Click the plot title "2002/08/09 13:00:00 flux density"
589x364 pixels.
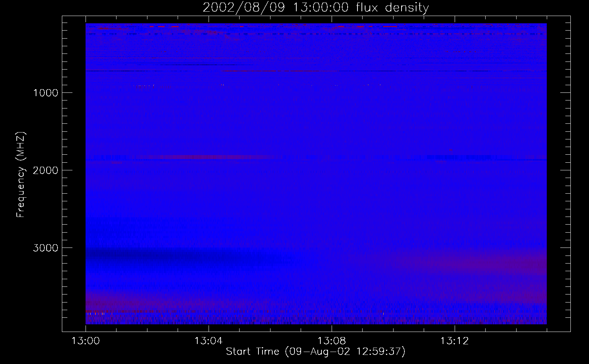(316, 7)
